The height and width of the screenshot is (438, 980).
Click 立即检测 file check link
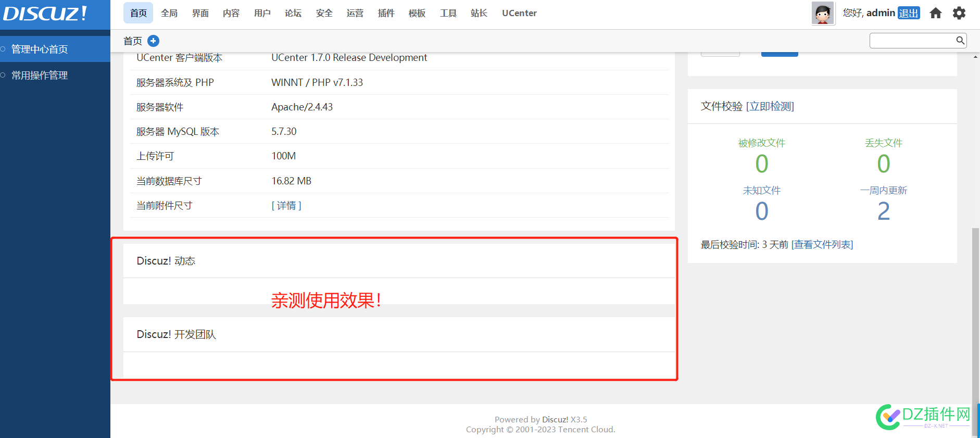(770, 106)
